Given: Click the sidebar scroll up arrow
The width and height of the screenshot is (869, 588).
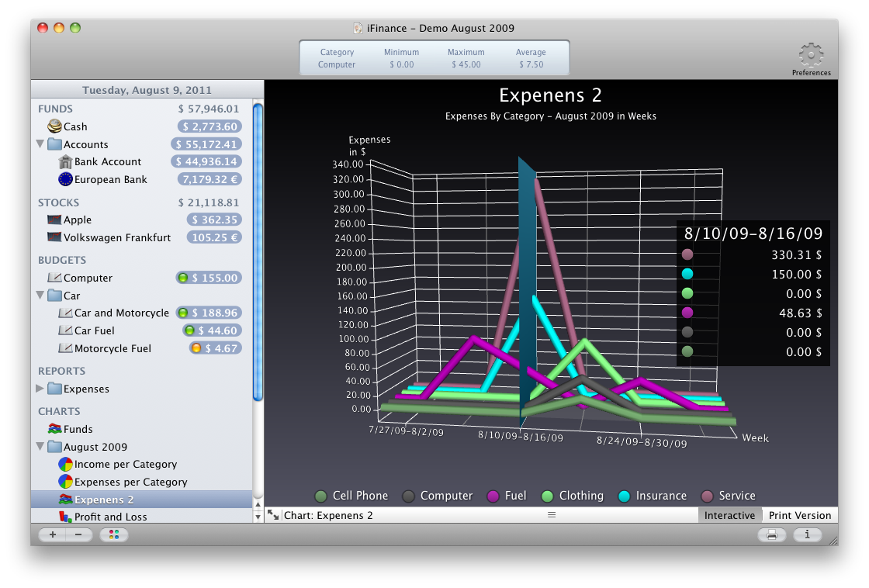Looking at the screenshot, I should [258, 504].
